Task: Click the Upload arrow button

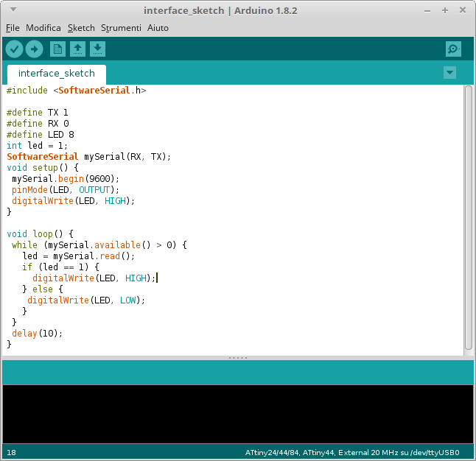Action: tap(34, 49)
